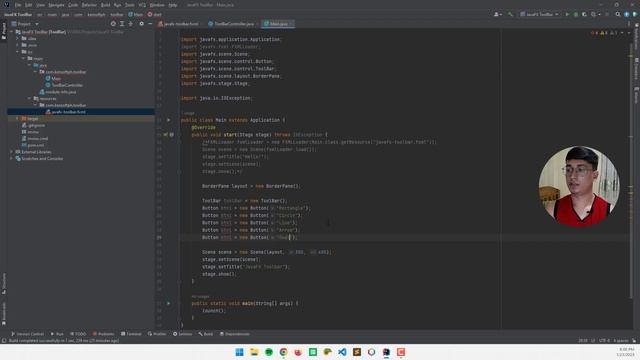Expand the .mvn folder

[x=18, y=45]
